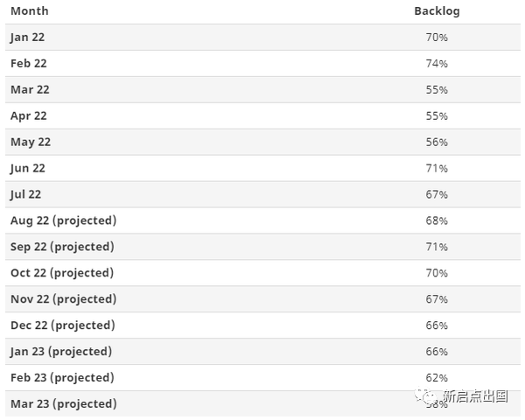Click the Mar 22 row label
This screenshot has width=525, height=420.
coord(30,89)
